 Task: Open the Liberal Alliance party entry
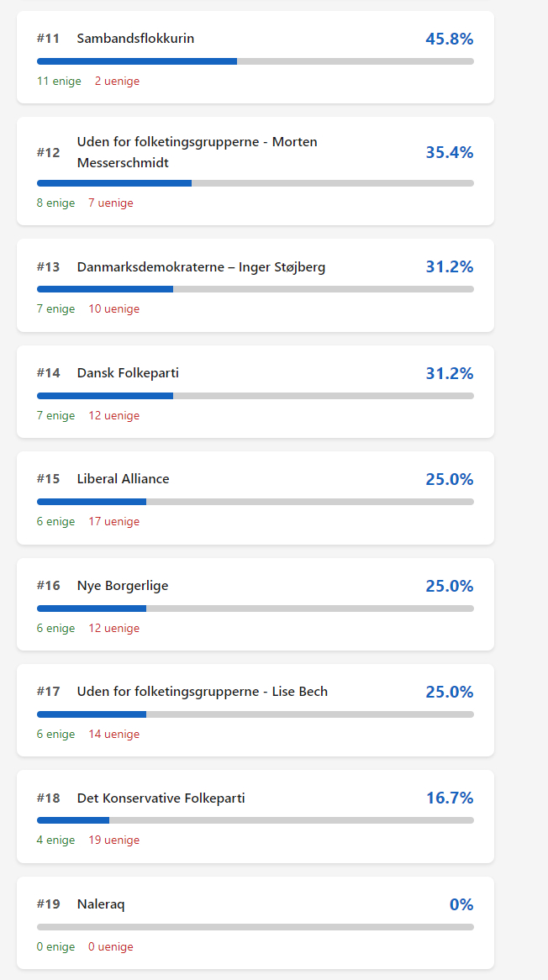123,479
